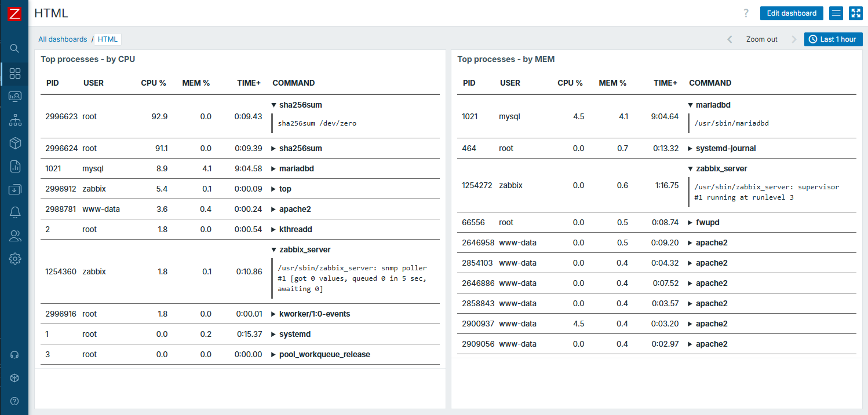The width and height of the screenshot is (868, 415).
Task: Click TIME+ header in CPU table
Action: click(x=250, y=83)
